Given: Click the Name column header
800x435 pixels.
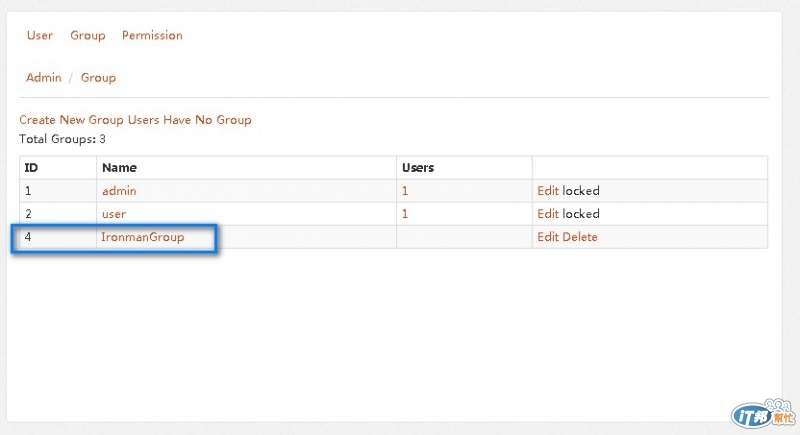Looking at the screenshot, I should pos(119,168).
